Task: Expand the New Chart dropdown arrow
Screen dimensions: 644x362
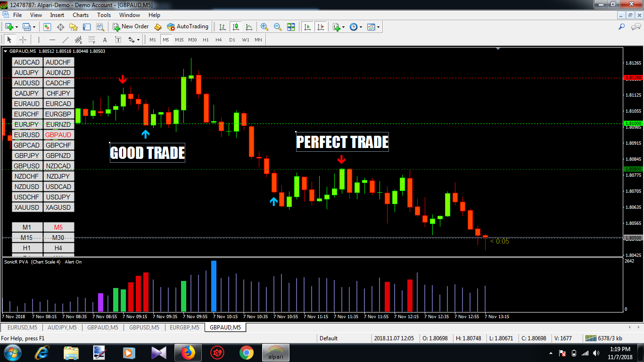Action: pyautogui.click(x=17, y=27)
